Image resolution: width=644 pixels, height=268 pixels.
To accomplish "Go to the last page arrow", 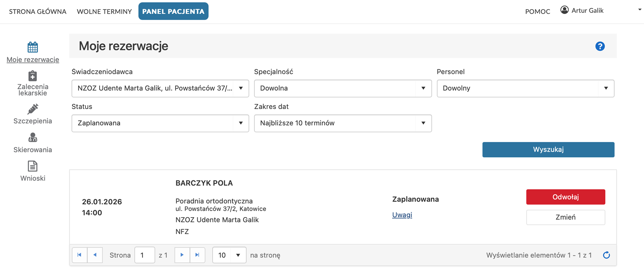I will click(197, 255).
